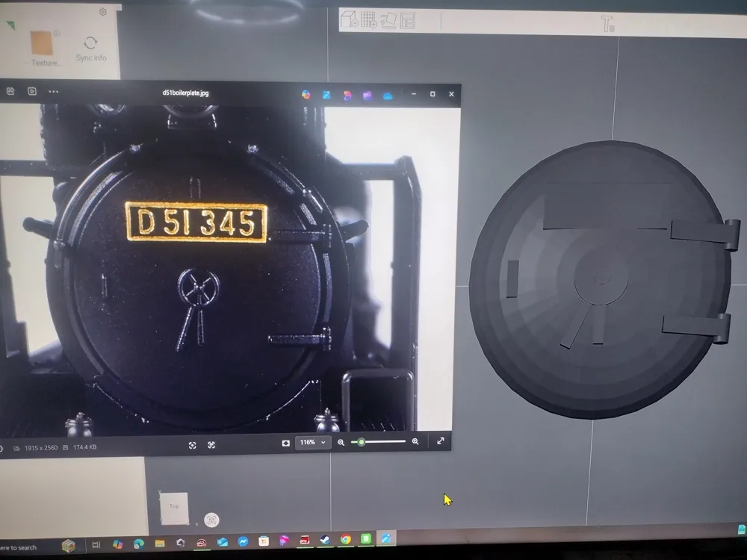
Task: Click the home view circle near view cube
Action: click(x=212, y=520)
